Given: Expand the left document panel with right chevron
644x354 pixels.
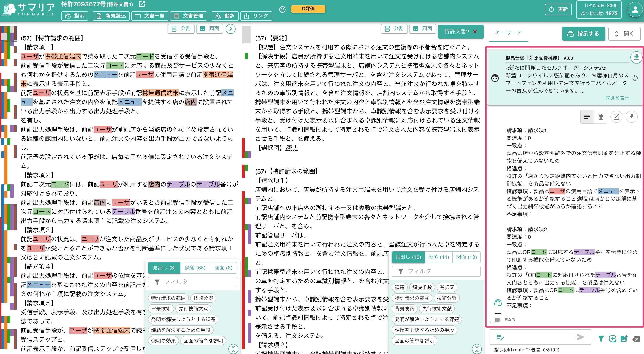Looking at the screenshot, I should tap(231, 29).
